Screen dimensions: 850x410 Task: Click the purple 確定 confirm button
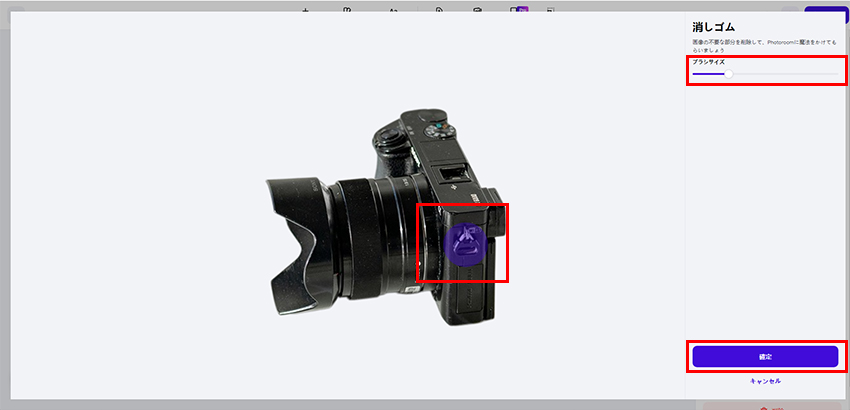pos(764,357)
